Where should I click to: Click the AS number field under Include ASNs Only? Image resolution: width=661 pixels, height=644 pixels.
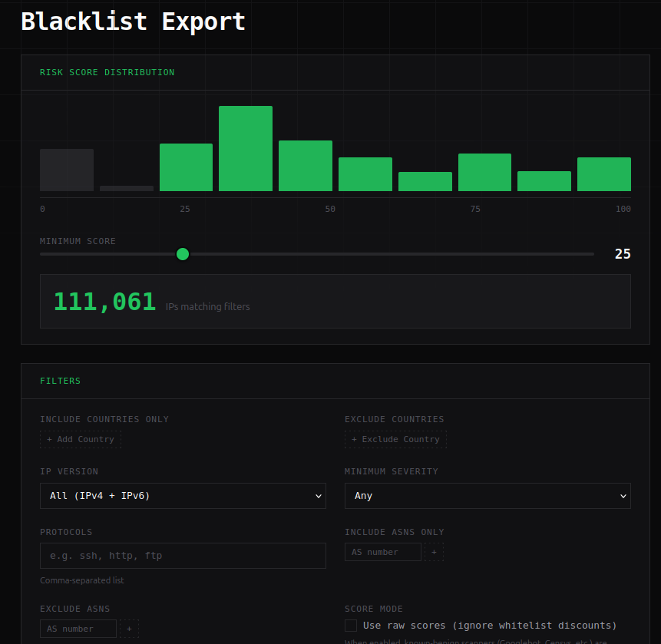point(382,552)
